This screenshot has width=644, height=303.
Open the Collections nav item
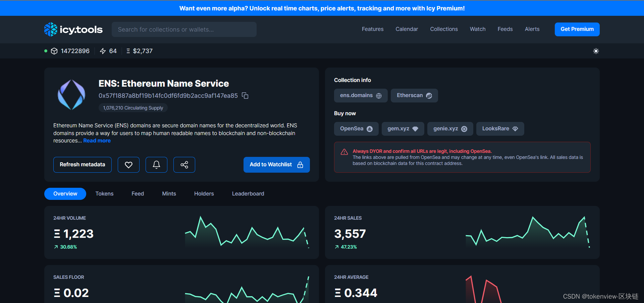444,29
